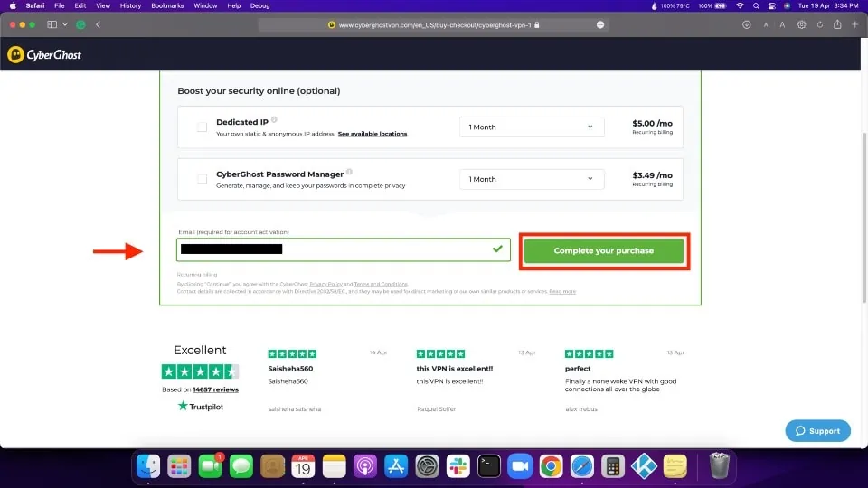868x488 pixels.
Task: Open Zoom from the Dock
Action: (x=521, y=466)
